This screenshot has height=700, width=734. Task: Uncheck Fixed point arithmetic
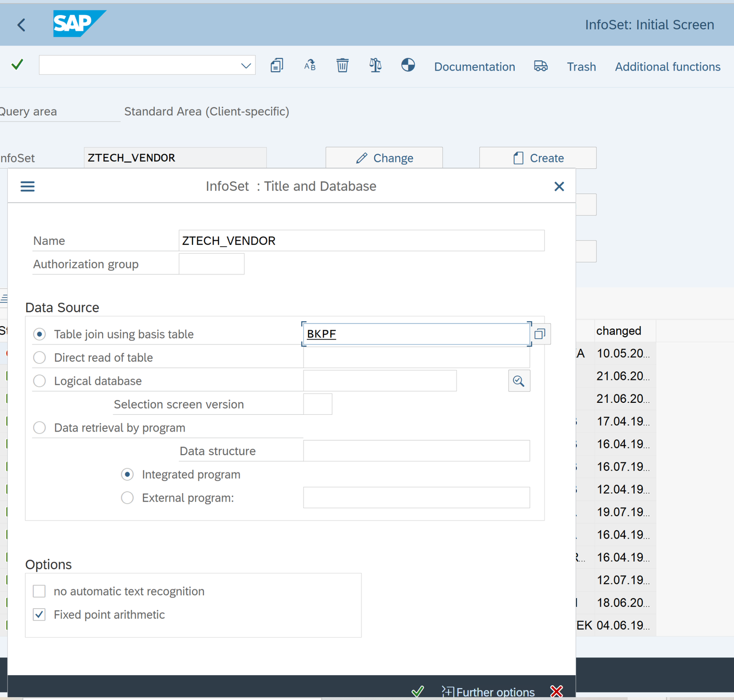tap(39, 614)
